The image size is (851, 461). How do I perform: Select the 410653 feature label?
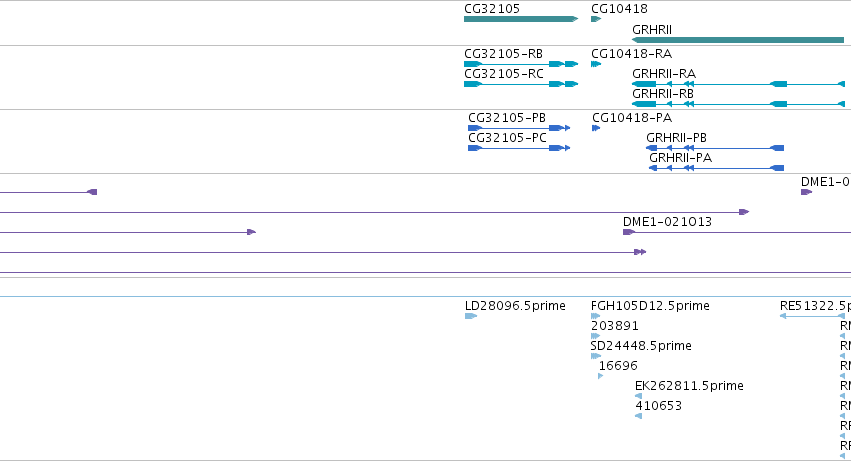tap(658, 406)
